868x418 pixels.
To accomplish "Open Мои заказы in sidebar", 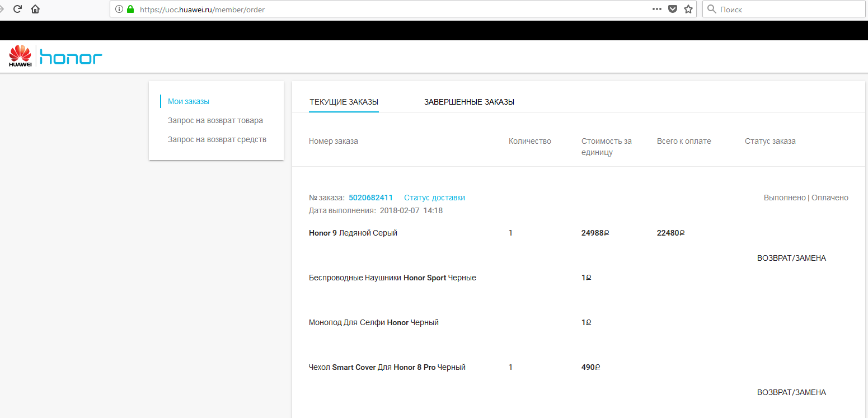I will point(189,101).
